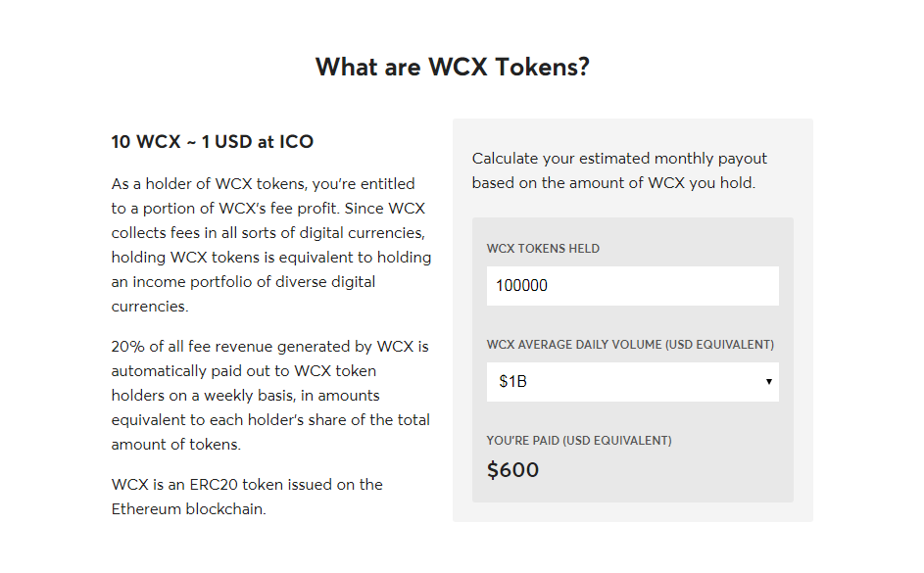Screen dimensions: 924x573
Task: Click "Calculate your estimated monthly payout" text
Action: click(x=619, y=159)
